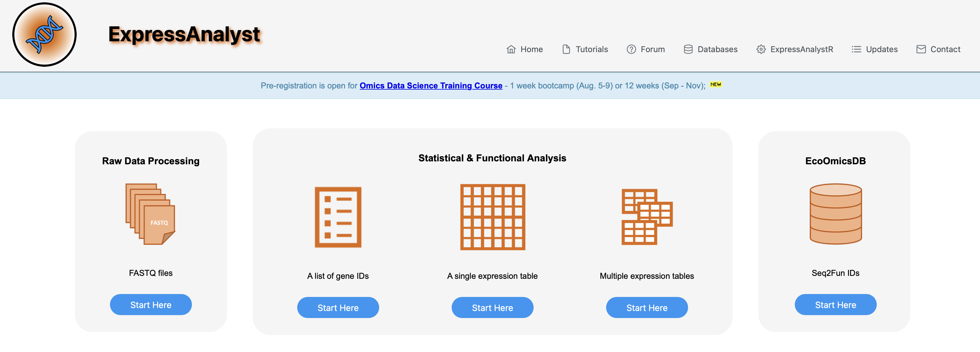Start Here under Multiple expression tables
The image size is (980, 352).
(647, 308)
